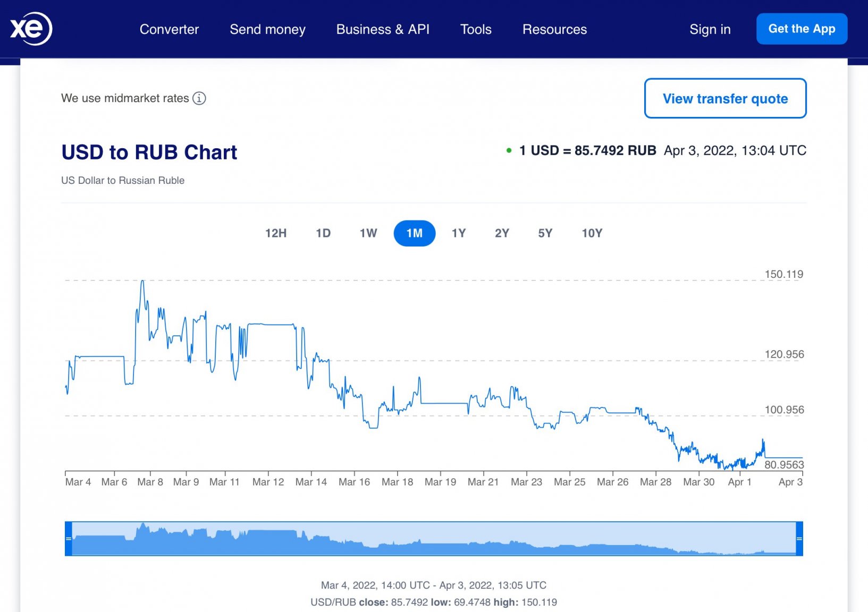This screenshot has height=612, width=868.
Task: Expand the Tools menu
Action: pyautogui.click(x=476, y=29)
